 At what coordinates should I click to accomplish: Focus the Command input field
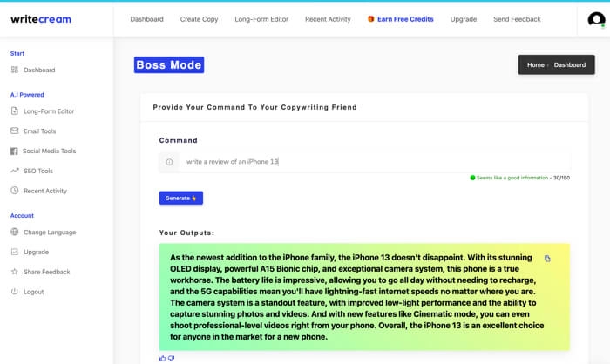pos(375,162)
